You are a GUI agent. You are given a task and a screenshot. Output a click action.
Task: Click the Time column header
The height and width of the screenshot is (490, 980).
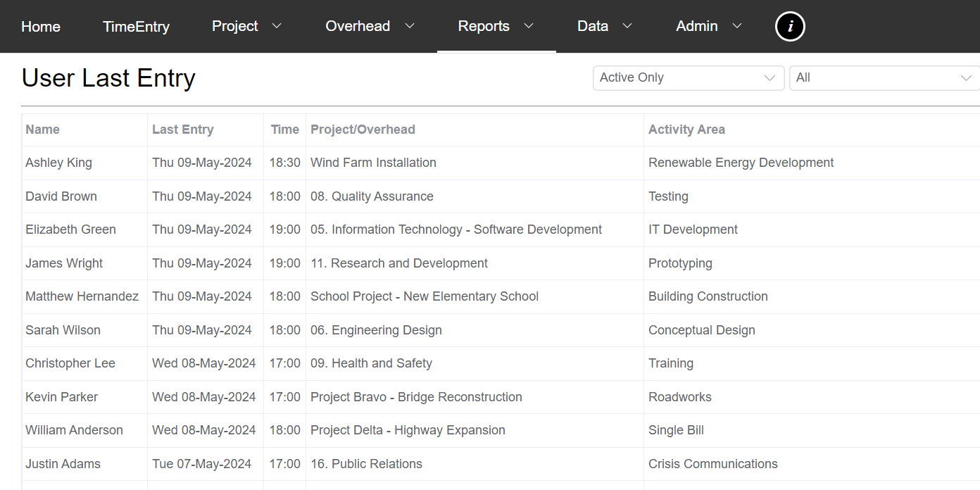[285, 130]
